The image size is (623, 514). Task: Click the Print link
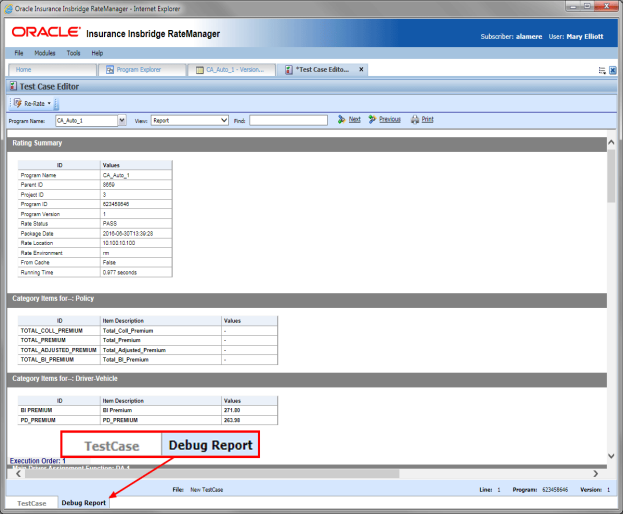pyautogui.click(x=427, y=119)
